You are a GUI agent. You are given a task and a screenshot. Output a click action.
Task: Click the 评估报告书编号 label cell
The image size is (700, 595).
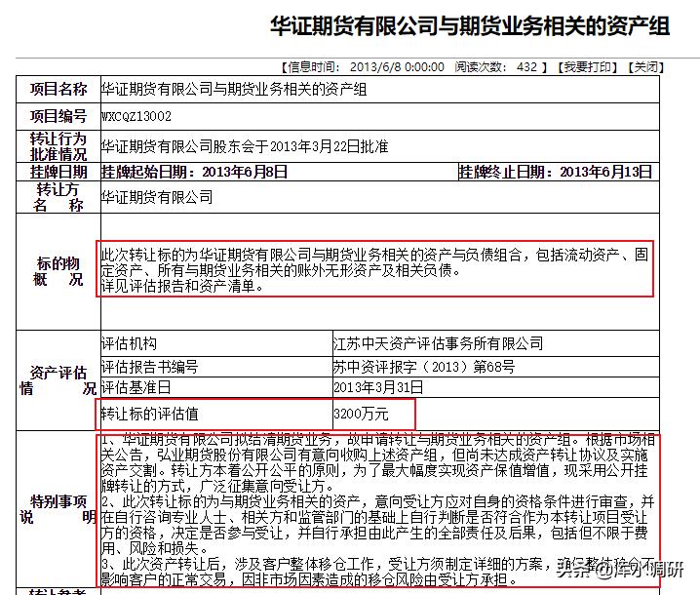(x=216, y=367)
